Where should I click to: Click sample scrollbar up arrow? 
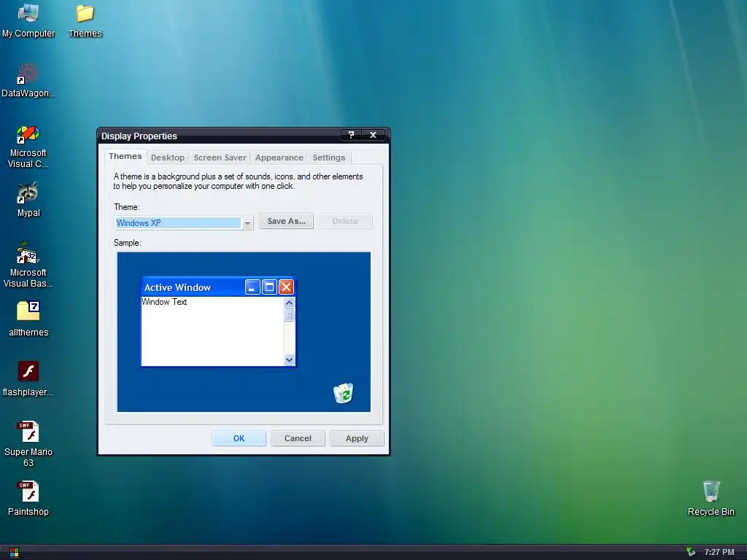(x=289, y=303)
